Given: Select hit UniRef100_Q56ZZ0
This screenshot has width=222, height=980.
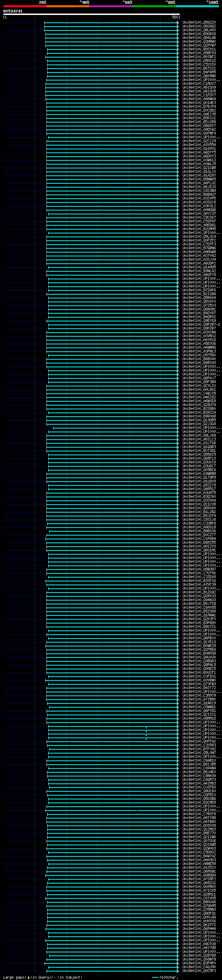Looking at the screenshot, I should coord(199,23).
